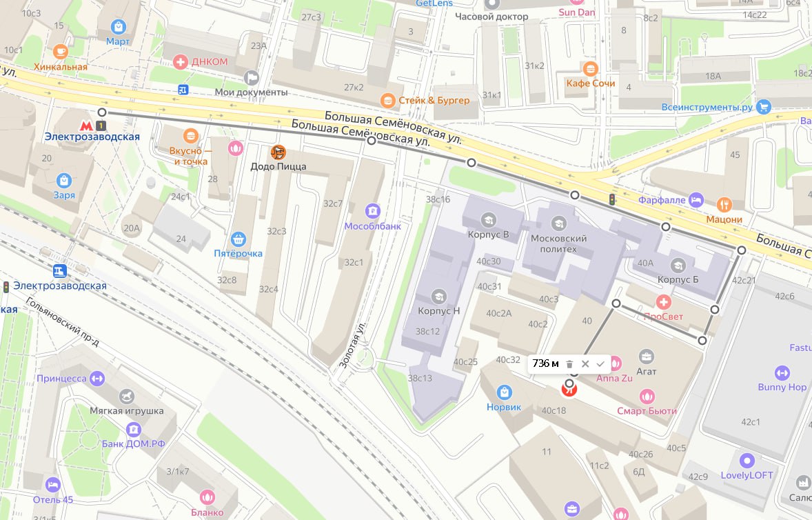Image resolution: width=812 pixels, height=520 pixels.
Task: Open the Электрозаводская metro station marker
Action: tap(86, 126)
